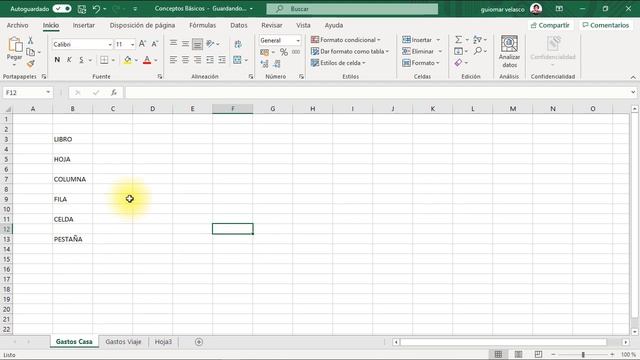Viewport: 640px width, 360px height.
Task: Center cell text horizontally
Action: point(185,60)
